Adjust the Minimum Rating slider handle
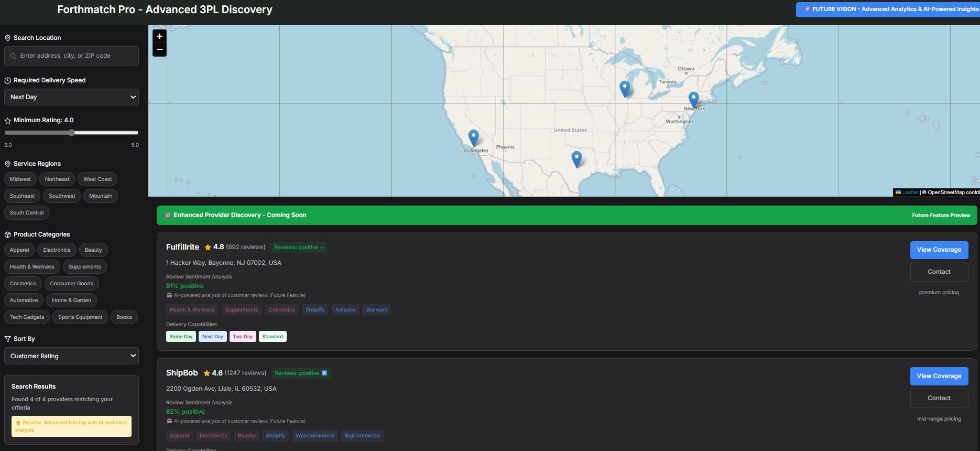Screen dimensions: 980x451 pos(72,133)
